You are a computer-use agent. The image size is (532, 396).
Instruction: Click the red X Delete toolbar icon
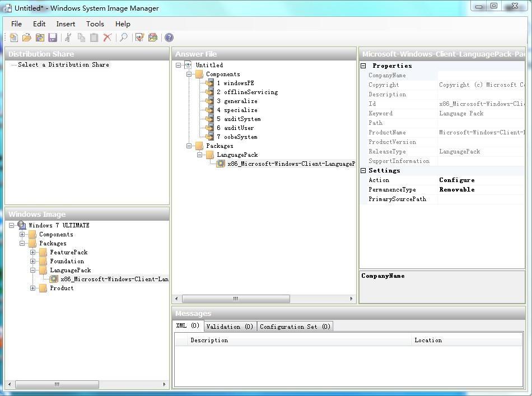click(107, 38)
